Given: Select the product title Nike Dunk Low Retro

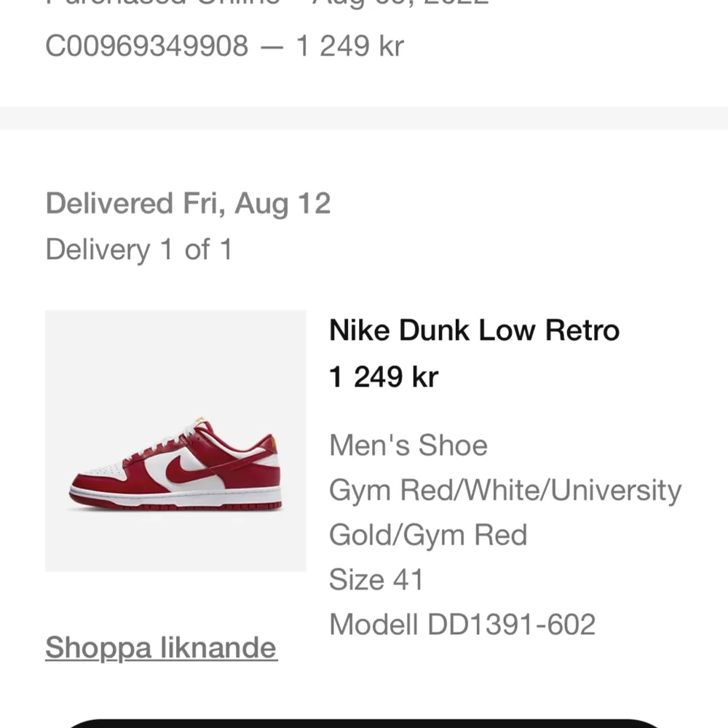Looking at the screenshot, I should (x=473, y=330).
